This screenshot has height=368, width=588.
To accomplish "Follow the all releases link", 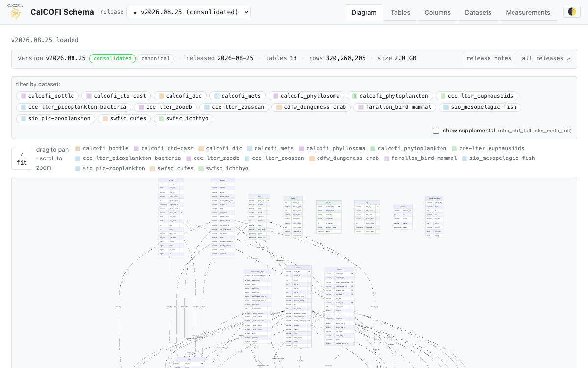I will click(546, 58).
